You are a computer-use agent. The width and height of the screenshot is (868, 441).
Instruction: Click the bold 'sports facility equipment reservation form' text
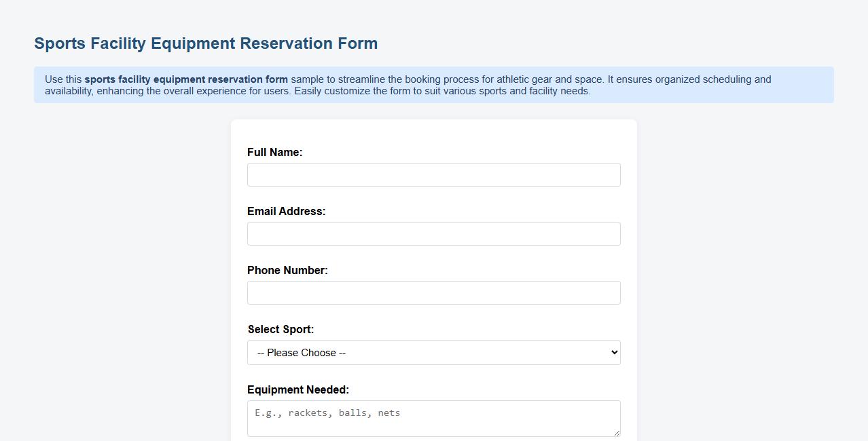click(187, 79)
